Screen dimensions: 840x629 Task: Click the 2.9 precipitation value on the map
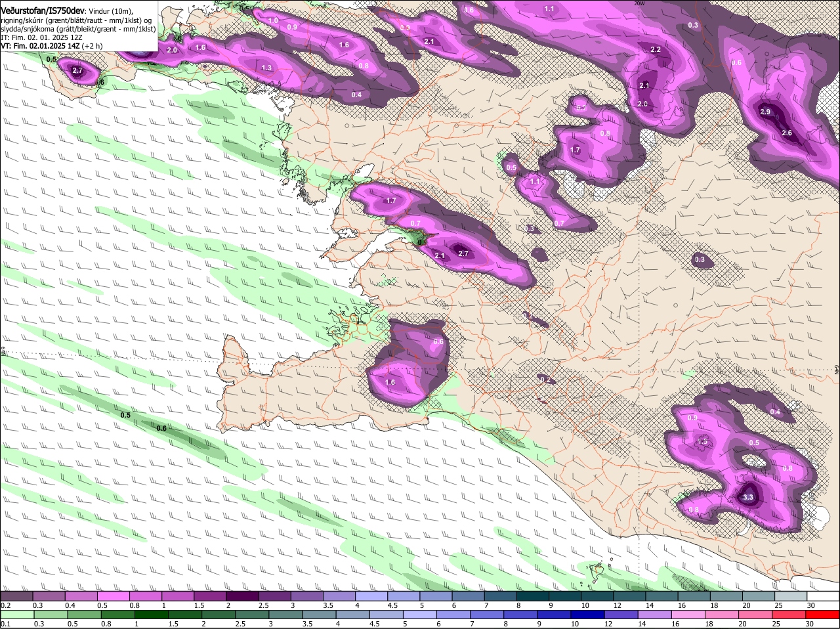[765, 112]
